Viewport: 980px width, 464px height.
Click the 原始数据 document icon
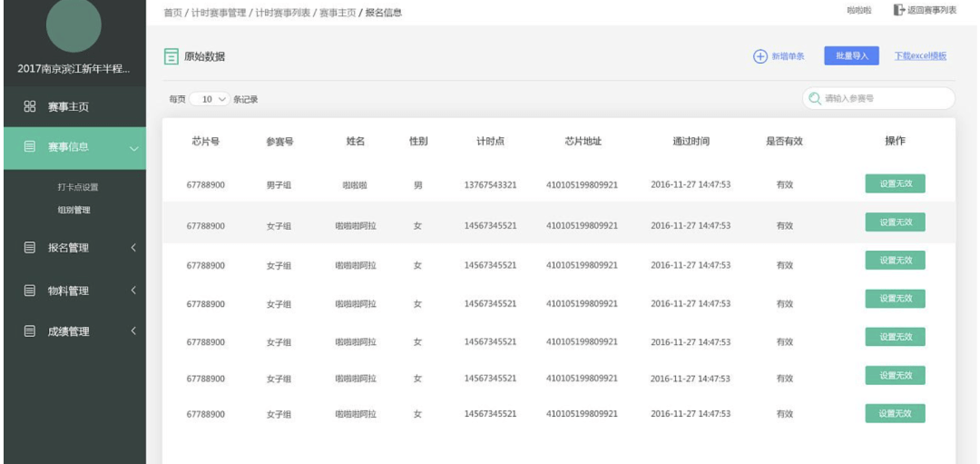pyautogui.click(x=170, y=57)
